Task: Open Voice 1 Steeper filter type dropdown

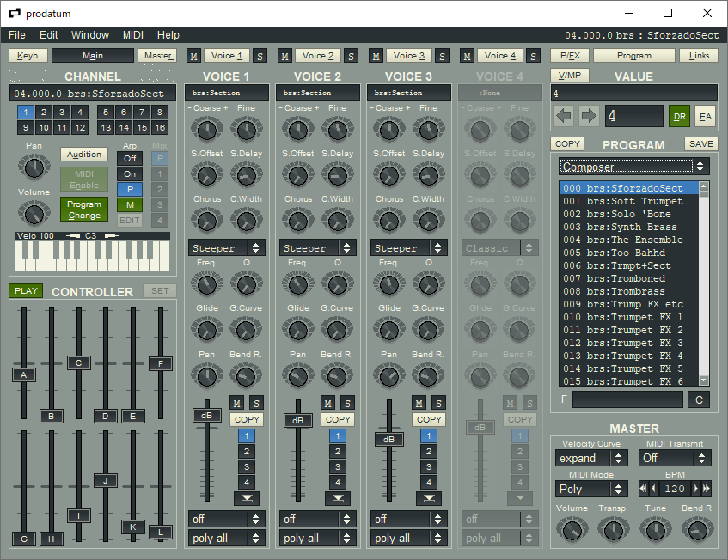Action: coord(227,248)
